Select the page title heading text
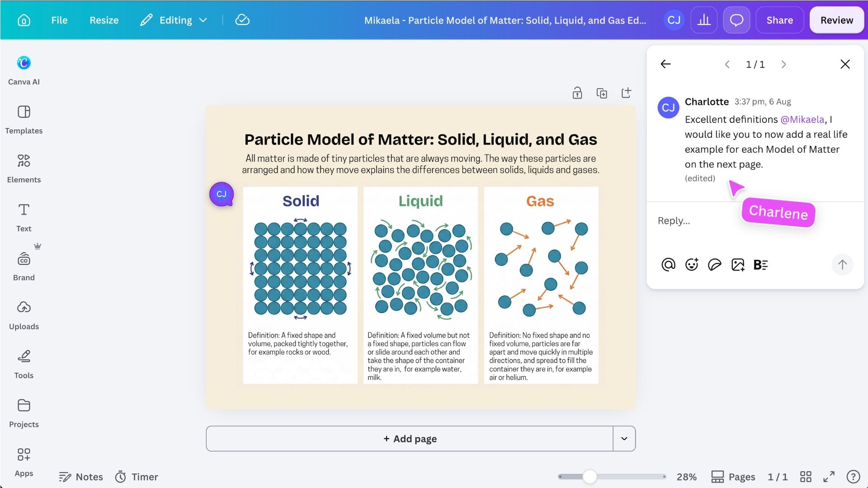The height and width of the screenshot is (488, 868). [x=421, y=140]
